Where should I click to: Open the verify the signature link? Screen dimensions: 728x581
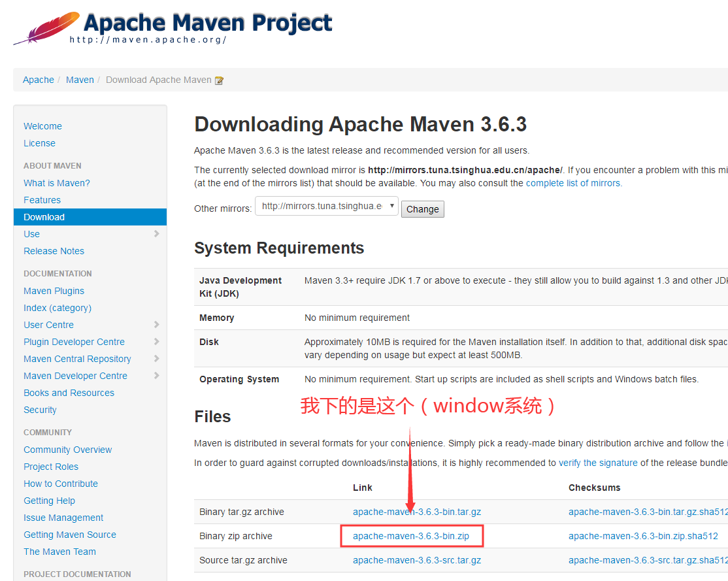598,463
